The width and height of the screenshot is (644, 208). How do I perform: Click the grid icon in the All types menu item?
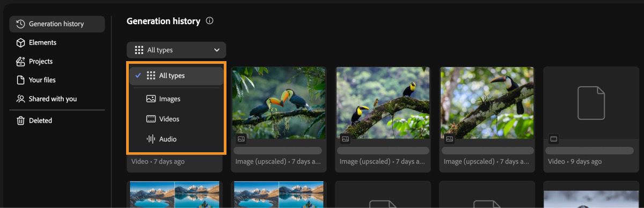(x=151, y=76)
